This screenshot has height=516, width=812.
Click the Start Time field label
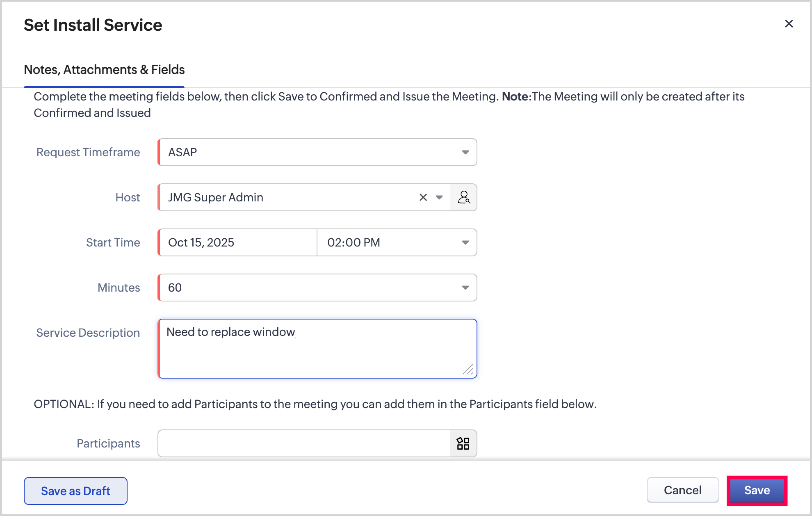(x=113, y=242)
